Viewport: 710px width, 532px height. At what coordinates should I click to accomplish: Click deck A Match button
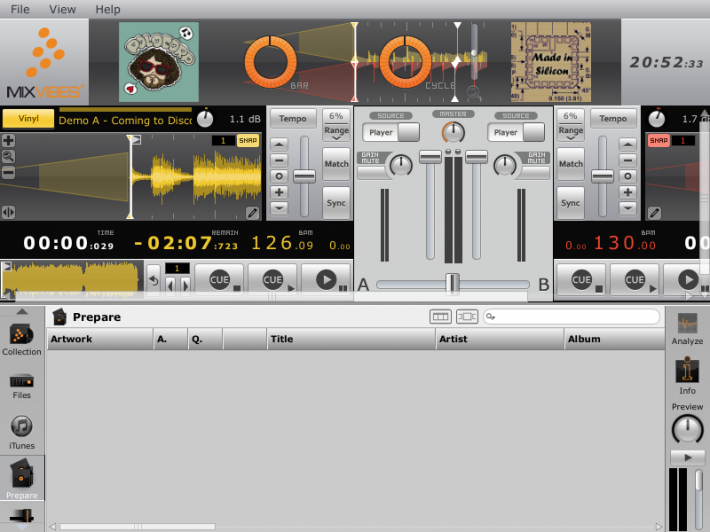tap(336, 164)
